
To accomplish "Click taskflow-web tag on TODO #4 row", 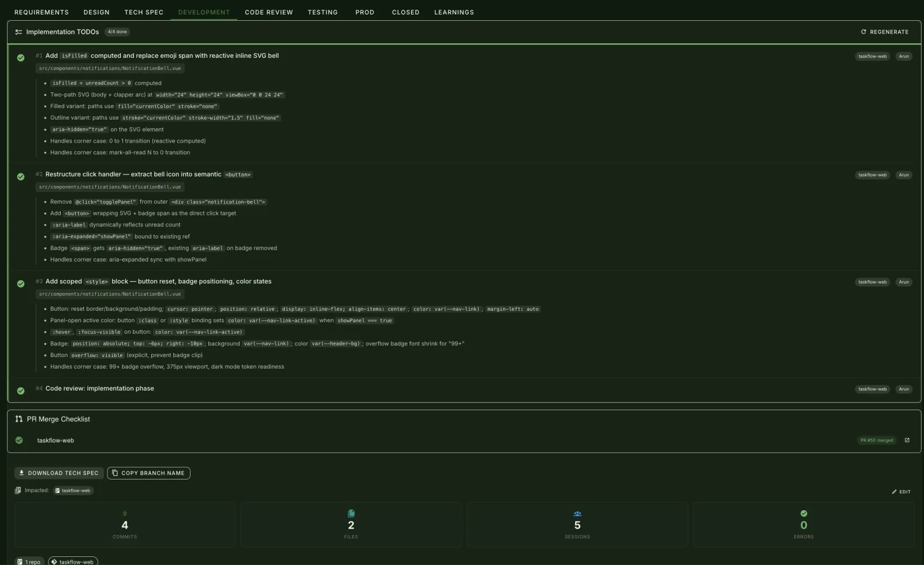I will pyautogui.click(x=872, y=389).
